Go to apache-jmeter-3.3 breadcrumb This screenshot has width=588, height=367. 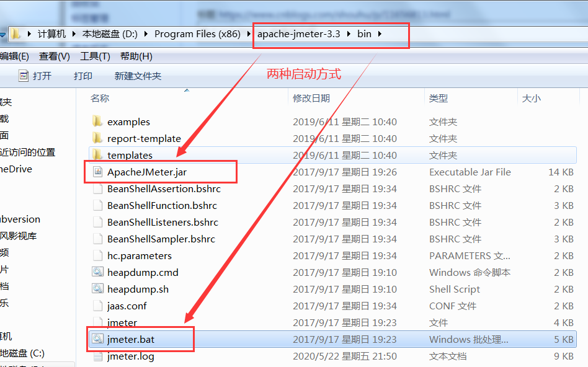pyautogui.click(x=298, y=33)
